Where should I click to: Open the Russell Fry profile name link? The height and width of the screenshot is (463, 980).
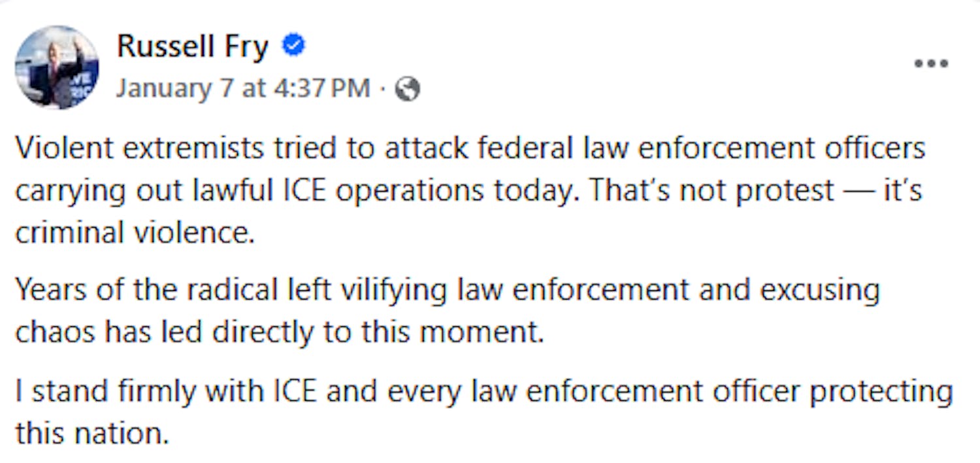tap(193, 46)
